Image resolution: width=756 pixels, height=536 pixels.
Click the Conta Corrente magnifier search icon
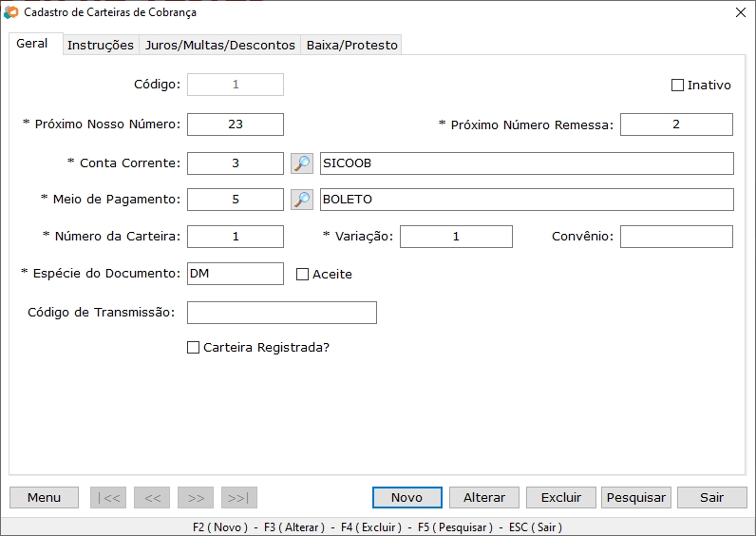[301, 163]
